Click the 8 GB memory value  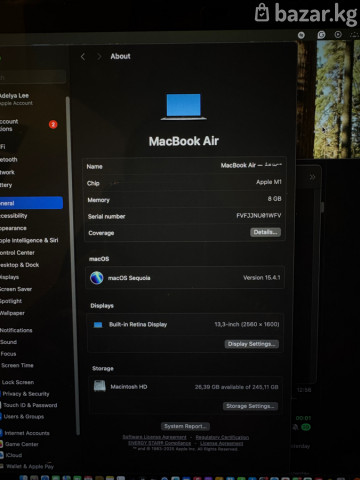274,199
